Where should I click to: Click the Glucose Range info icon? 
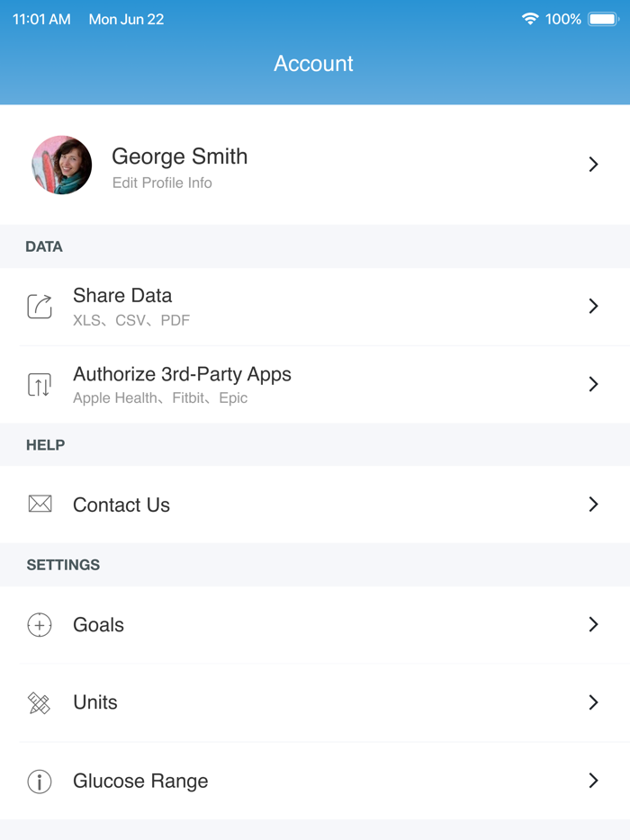pyautogui.click(x=40, y=782)
